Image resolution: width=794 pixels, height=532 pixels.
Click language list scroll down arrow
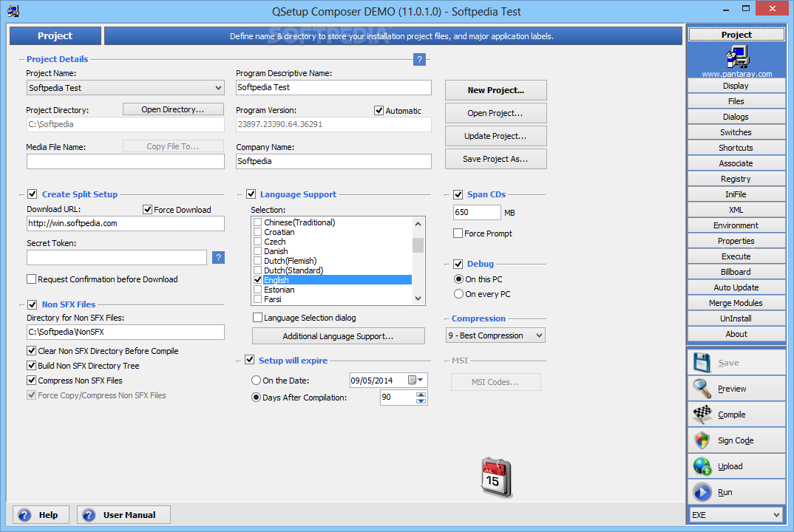pyautogui.click(x=418, y=299)
